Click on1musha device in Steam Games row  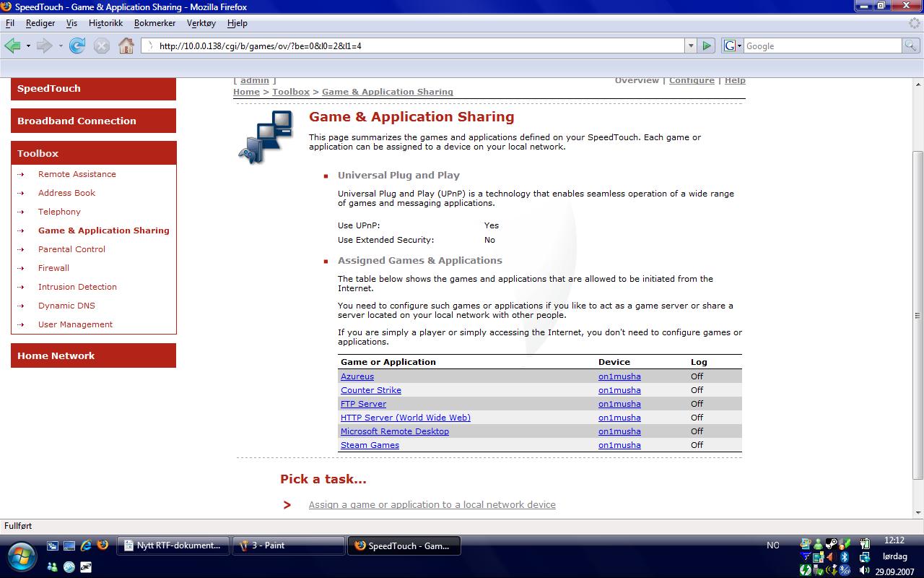pyautogui.click(x=619, y=445)
